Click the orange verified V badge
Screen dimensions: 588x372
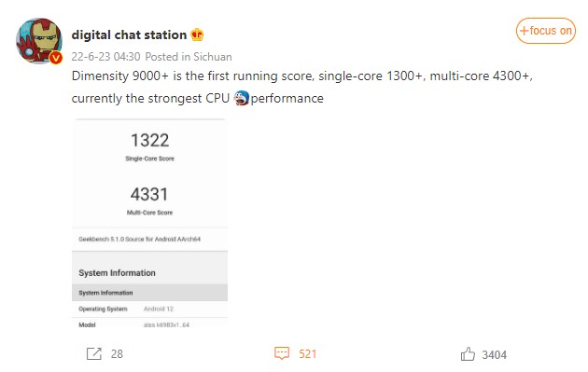click(55, 58)
